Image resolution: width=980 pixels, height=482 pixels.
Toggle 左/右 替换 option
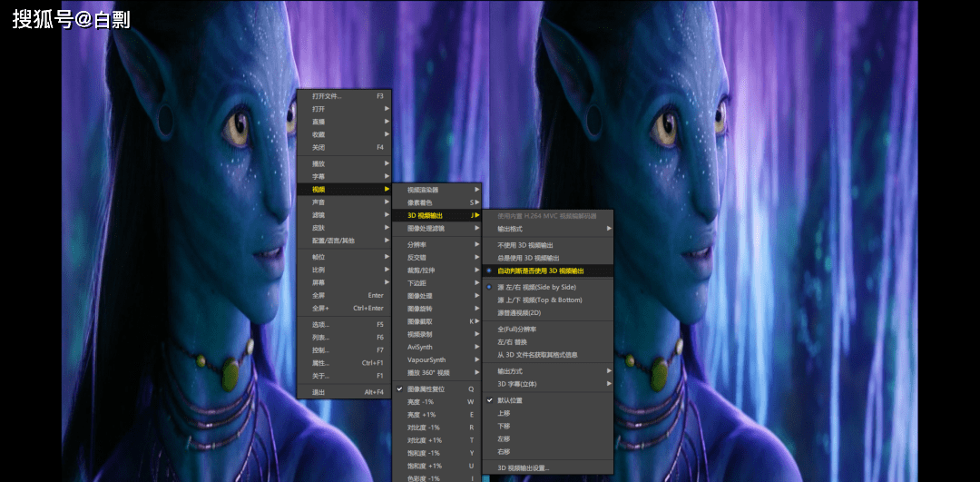click(x=547, y=342)
